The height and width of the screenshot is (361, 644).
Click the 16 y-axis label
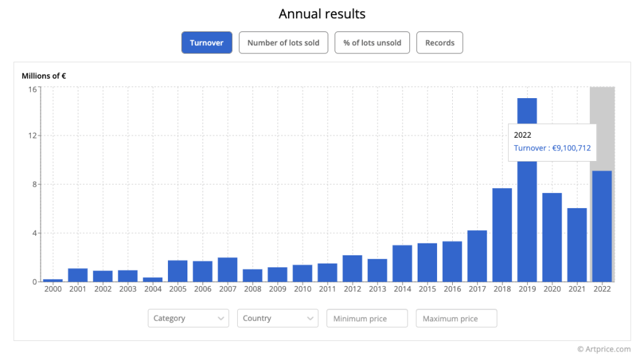coord(33,89)
